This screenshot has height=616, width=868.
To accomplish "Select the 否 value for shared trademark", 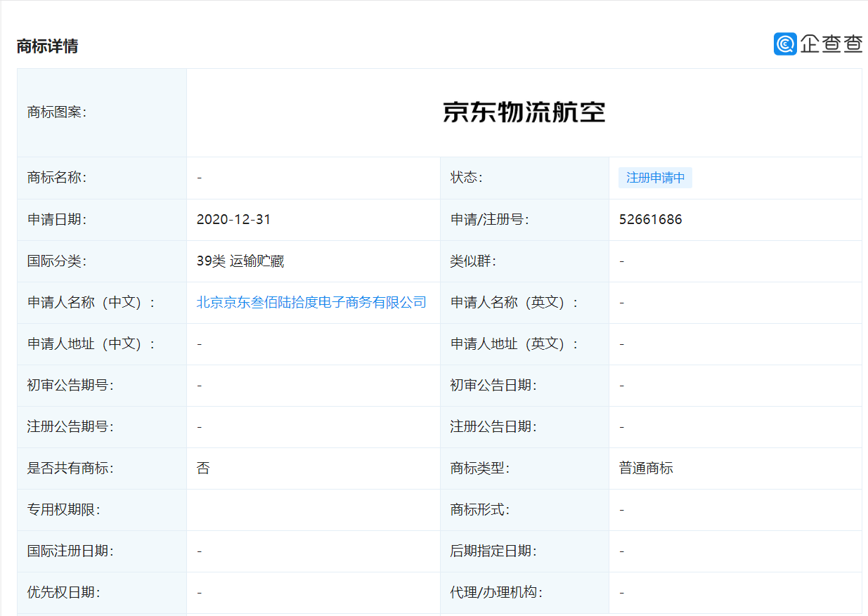I will coord(203,468).
